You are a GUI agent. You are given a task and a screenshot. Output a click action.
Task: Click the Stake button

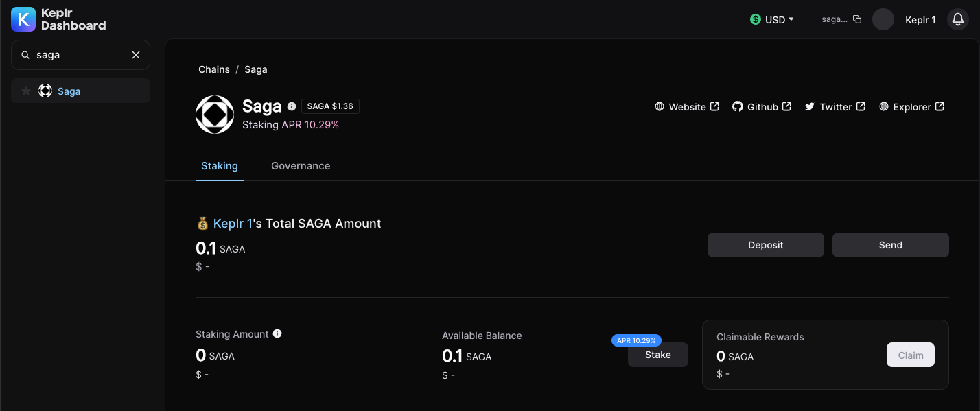pos(657,355)
